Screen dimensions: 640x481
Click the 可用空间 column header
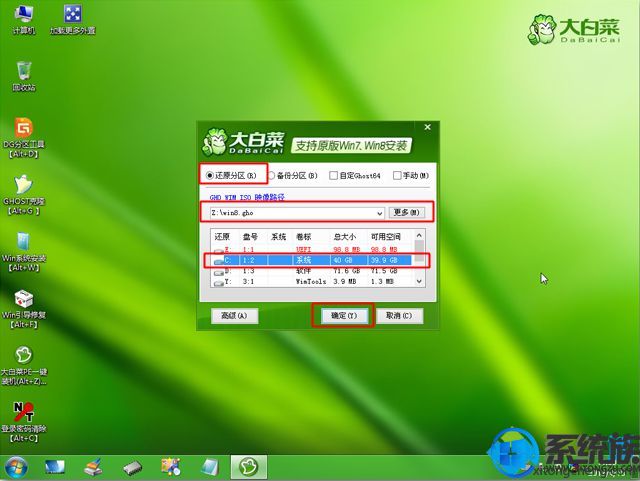[x=386, y=236]
